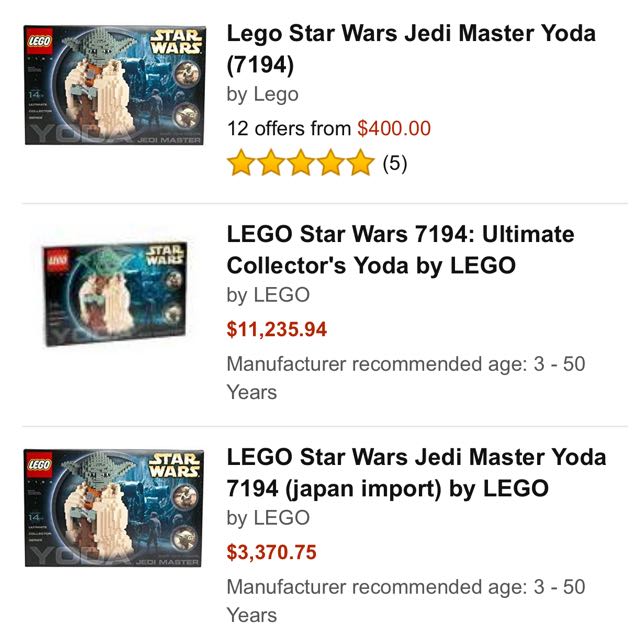640x640 pixels.
Task: Click 'by LEGO' under the japan import listing
Action: pos(268,518)
